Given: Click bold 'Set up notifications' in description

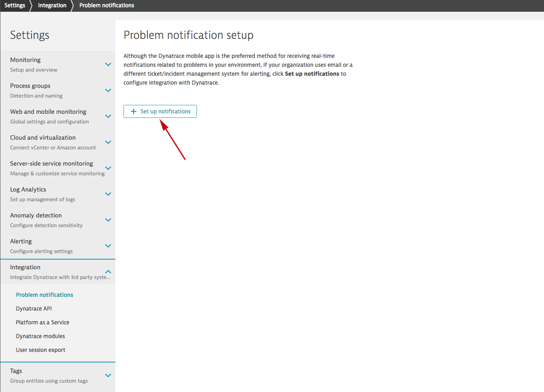Looking at the screenshot, I should [x=312, y=74].
